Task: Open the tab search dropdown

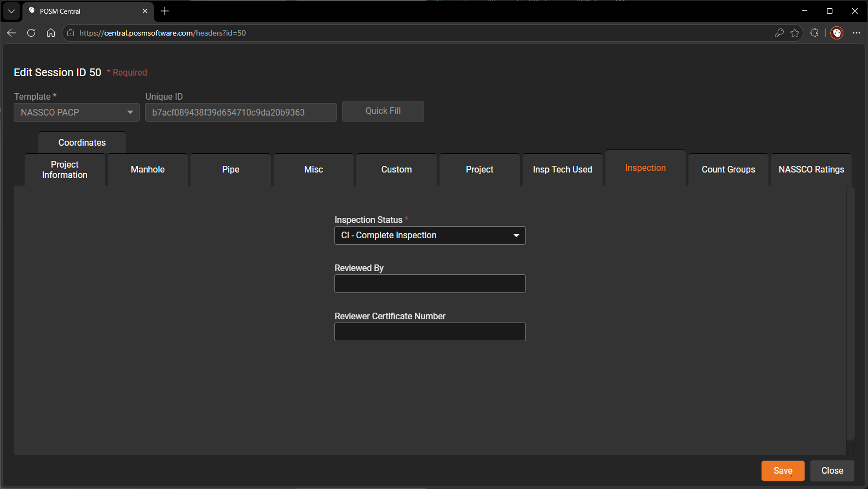Action: pos(11,11)
